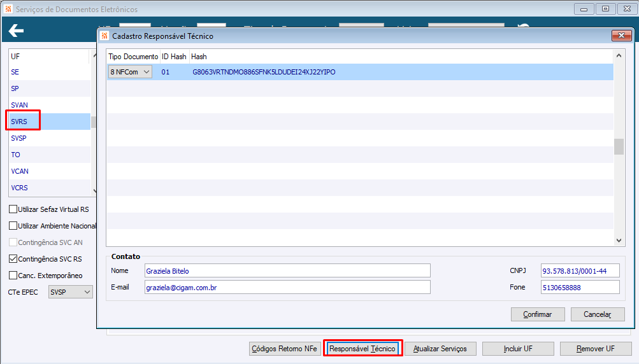Click the Confirmar button

click(x=538, y=314)
